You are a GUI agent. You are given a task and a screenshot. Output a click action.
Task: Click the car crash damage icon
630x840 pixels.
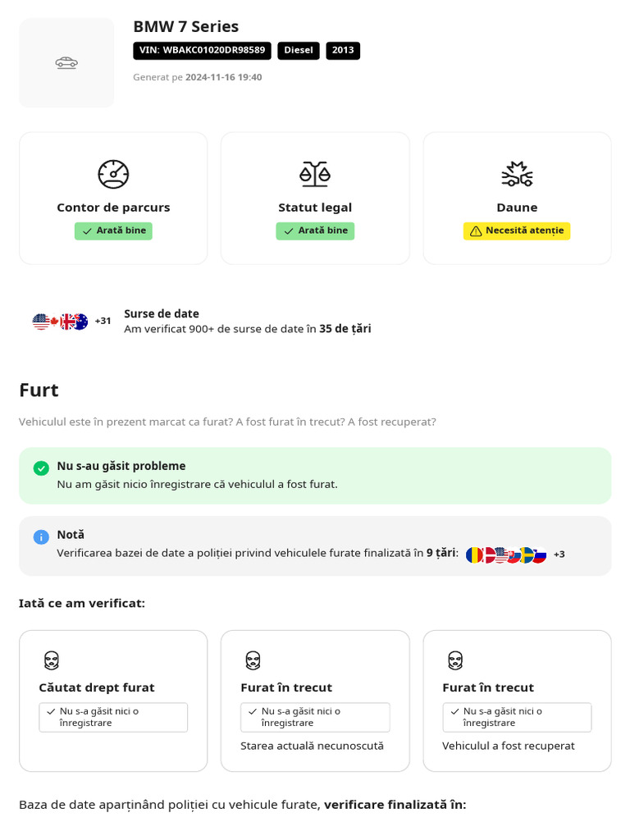[517, 174]
